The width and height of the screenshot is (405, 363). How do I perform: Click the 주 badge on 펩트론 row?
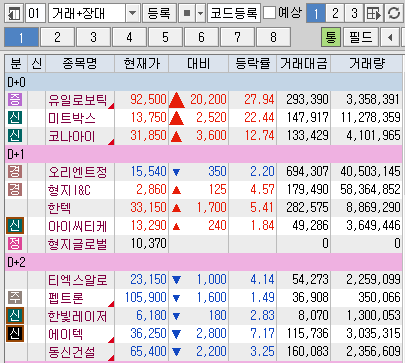[x=15, y=298]
